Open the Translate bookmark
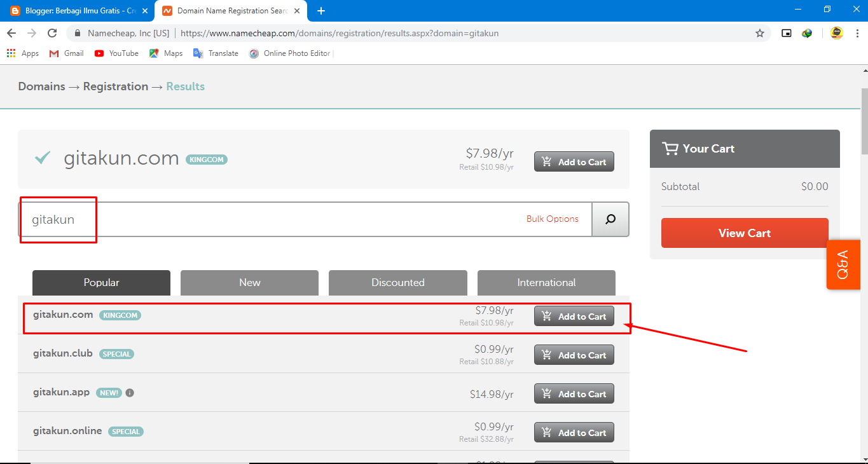This screenshot has width=868, height=464. coord(216,53)
